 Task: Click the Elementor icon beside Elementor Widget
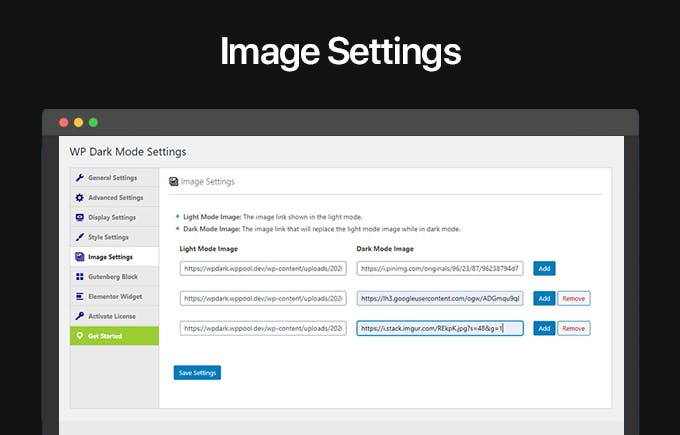(80, 297)
